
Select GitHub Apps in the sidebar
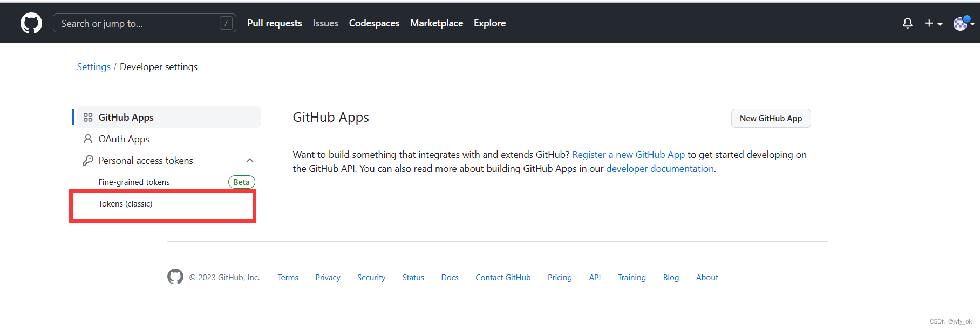pyautogui.click(x=169, y=117)
